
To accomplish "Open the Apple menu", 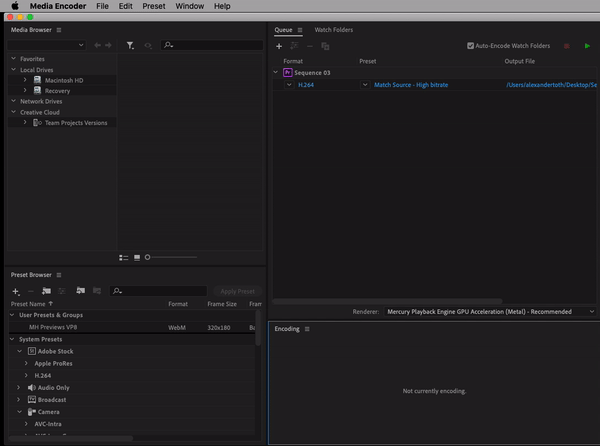I will 15,6.
